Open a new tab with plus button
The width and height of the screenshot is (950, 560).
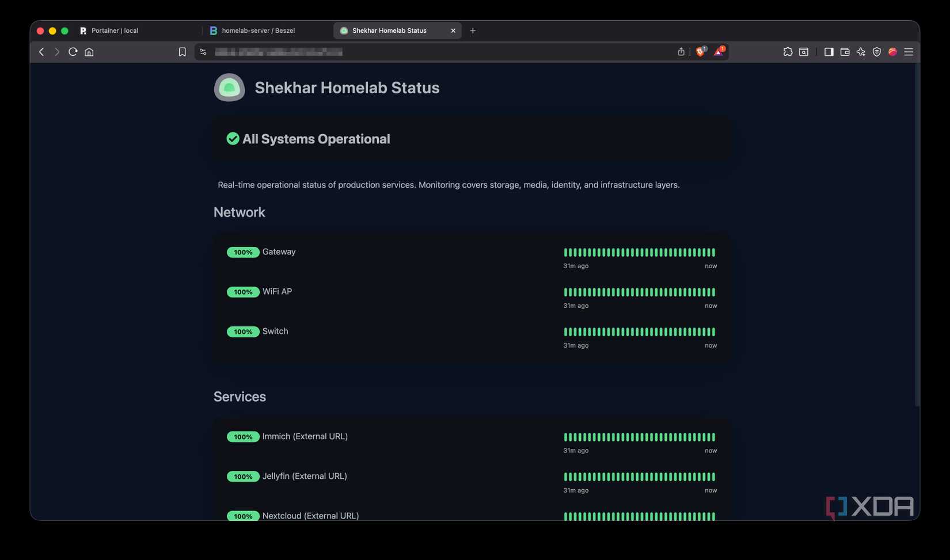point(473,31)
